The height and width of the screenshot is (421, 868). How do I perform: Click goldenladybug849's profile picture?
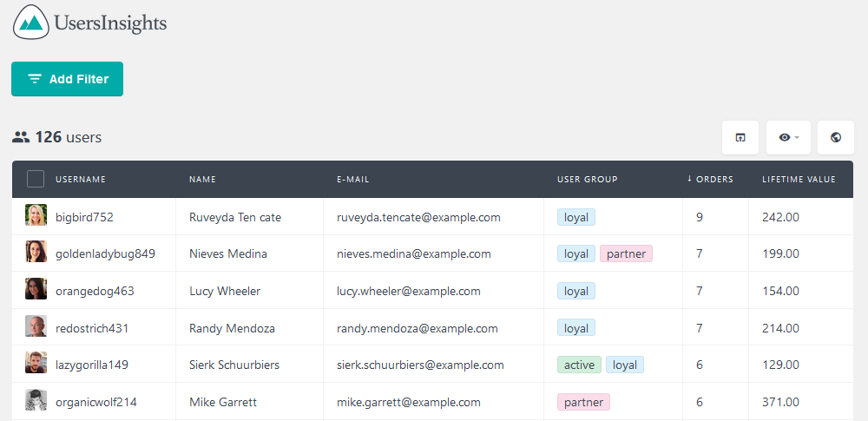36,252
